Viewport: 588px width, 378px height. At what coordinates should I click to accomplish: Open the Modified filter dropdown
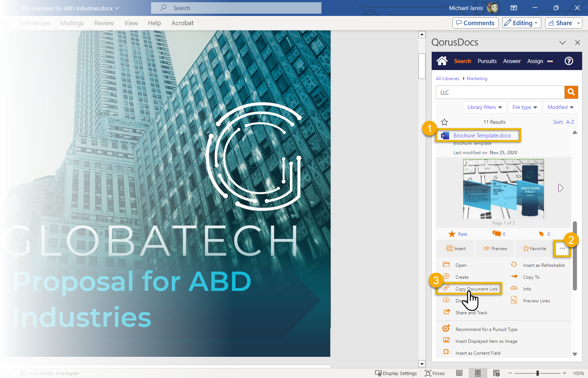pyautogui.click(x=561, y=107)
